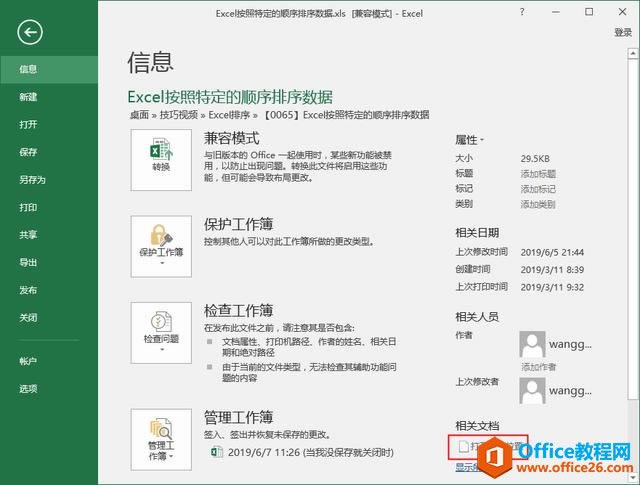Click the scrollbar up arrow
This screenshot has width=640, height=485.
[633, 53]
